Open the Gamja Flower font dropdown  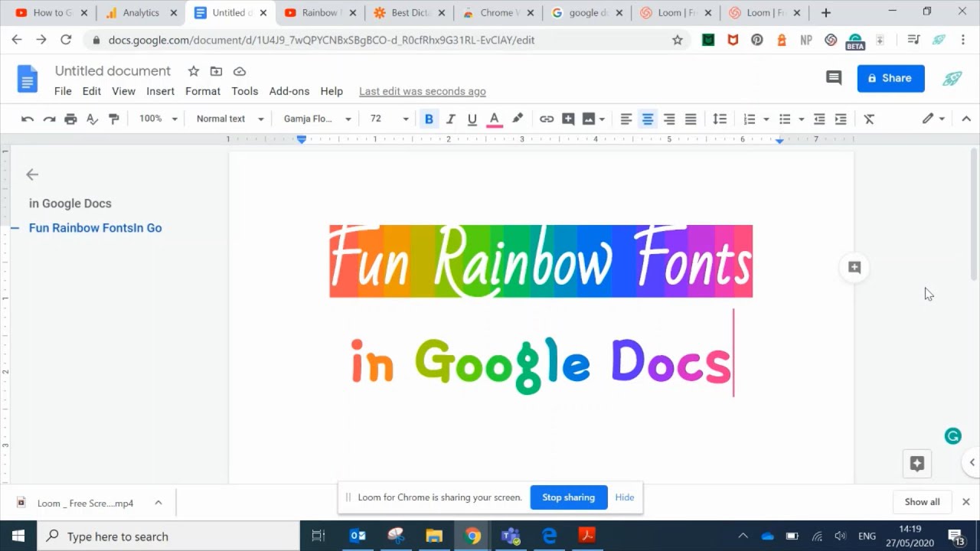click(317, 119)
